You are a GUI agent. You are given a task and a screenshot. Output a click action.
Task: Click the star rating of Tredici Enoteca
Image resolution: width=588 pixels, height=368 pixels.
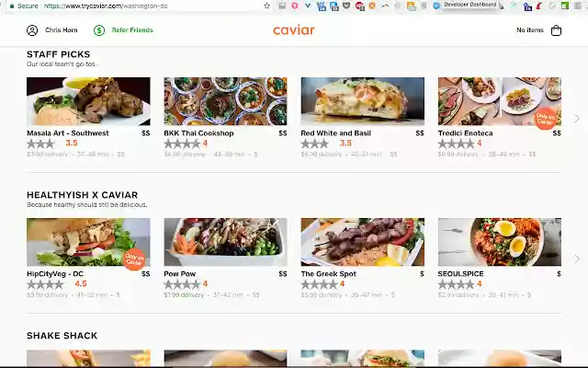coord(457,144)
